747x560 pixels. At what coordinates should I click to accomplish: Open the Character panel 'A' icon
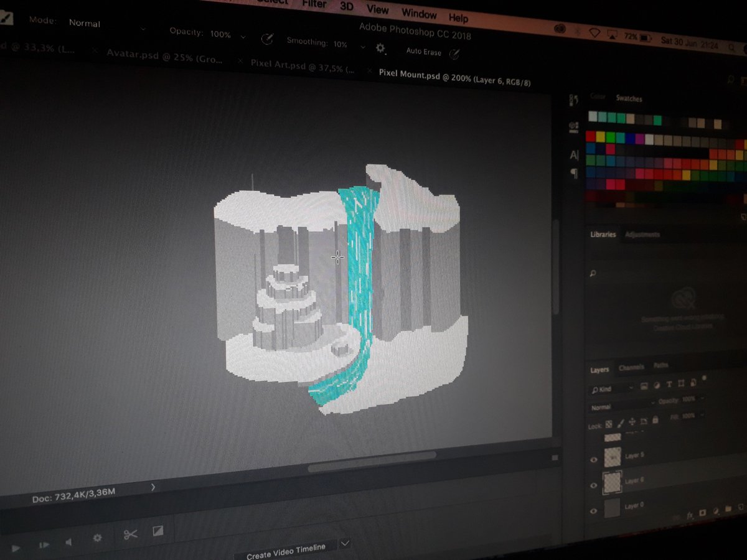574,154
